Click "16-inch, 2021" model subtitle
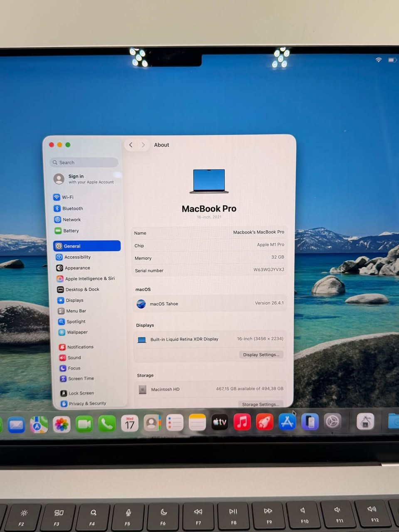Image resolution: width=399 pixels, height=532 pixels. coord(209,217)
